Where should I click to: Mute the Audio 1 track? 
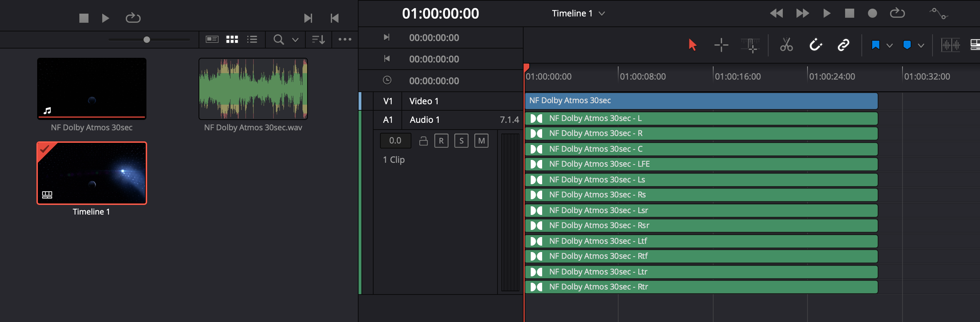tap(481, 141)
